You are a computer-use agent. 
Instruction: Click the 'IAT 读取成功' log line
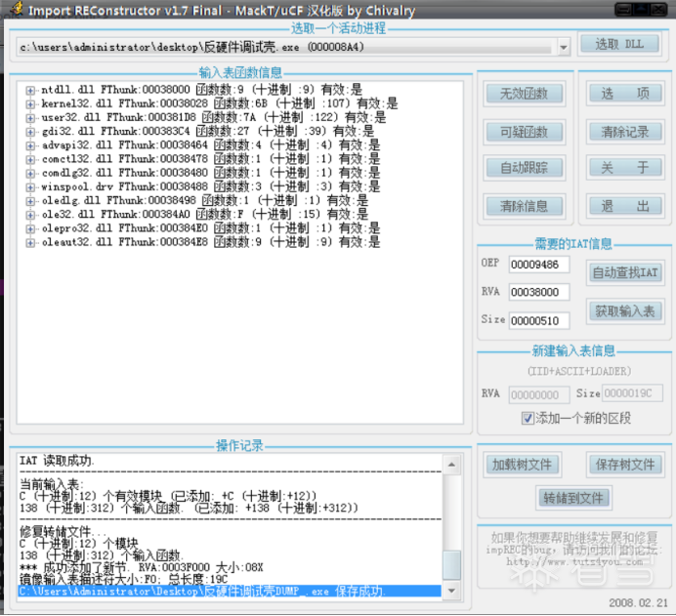click(57, 461)
